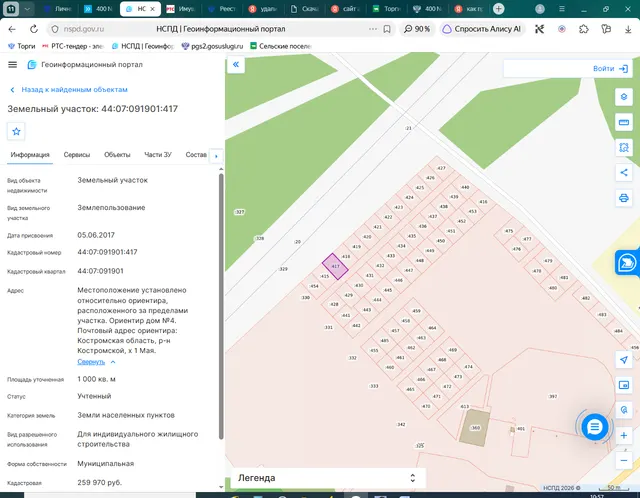Click the cadastral number 44:07:091901:417 value
This screenshot has height=498, width=640.
107,252
